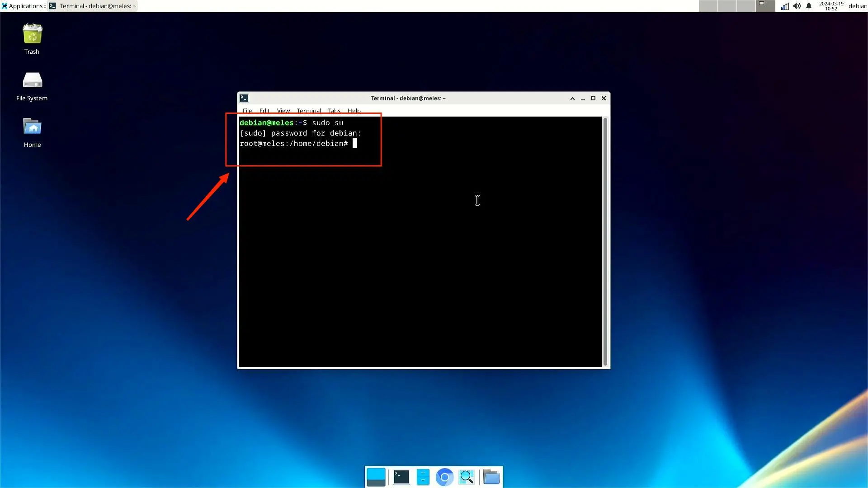Open the View menu in Terminal
The image size is (868, 488).
pos(283,111)
